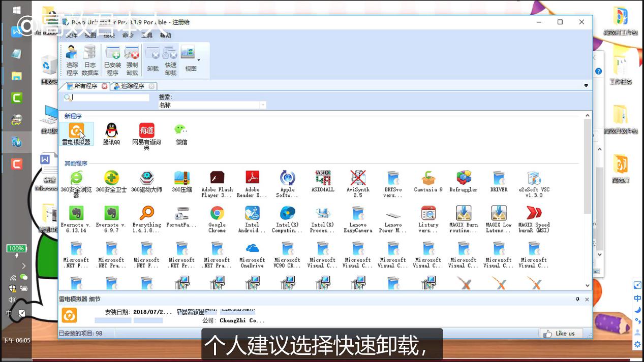Image resolution: width=644 pixels, height=362 pixels.
Task: Select the Listary program icon
Action: (x=428, y=219)
